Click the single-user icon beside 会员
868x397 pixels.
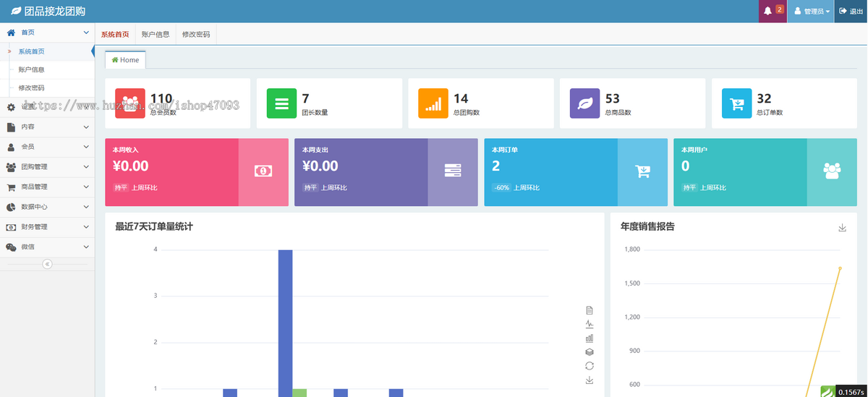11,147
